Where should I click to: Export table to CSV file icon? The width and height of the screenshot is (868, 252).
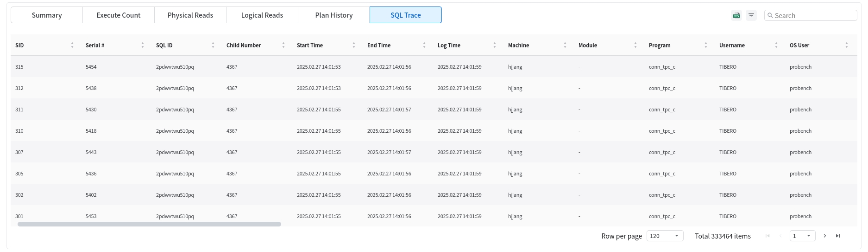click(736, 15)
